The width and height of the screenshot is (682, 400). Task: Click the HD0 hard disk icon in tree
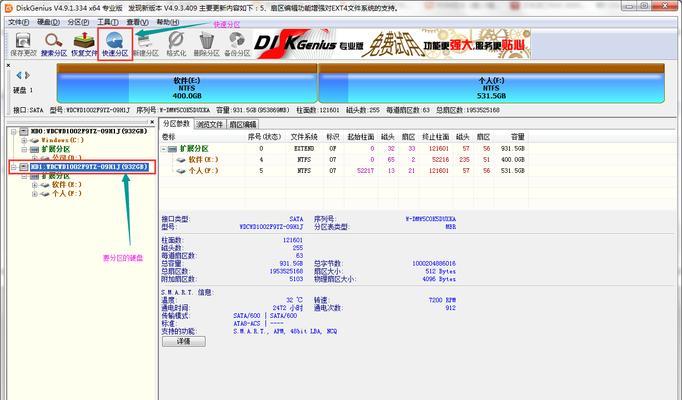(24, 131)
